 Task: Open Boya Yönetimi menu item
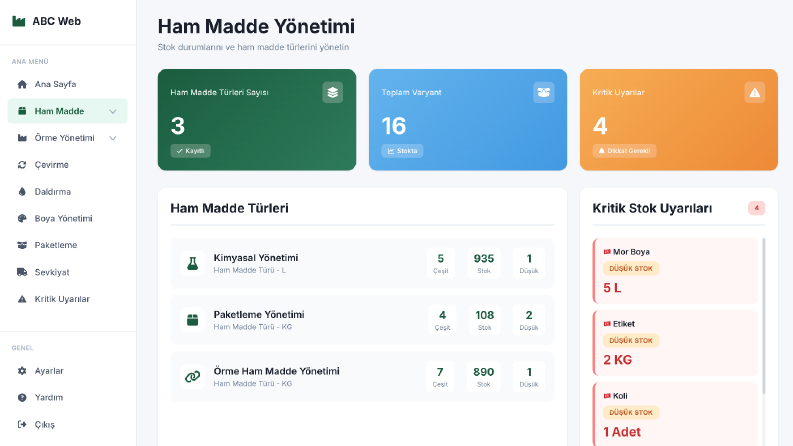coord(67,218)
